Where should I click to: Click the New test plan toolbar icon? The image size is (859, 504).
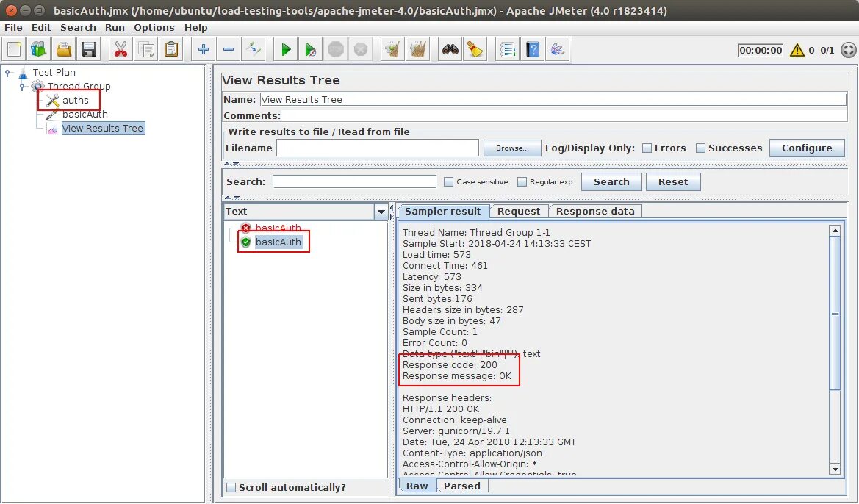[x=14, y=49]
